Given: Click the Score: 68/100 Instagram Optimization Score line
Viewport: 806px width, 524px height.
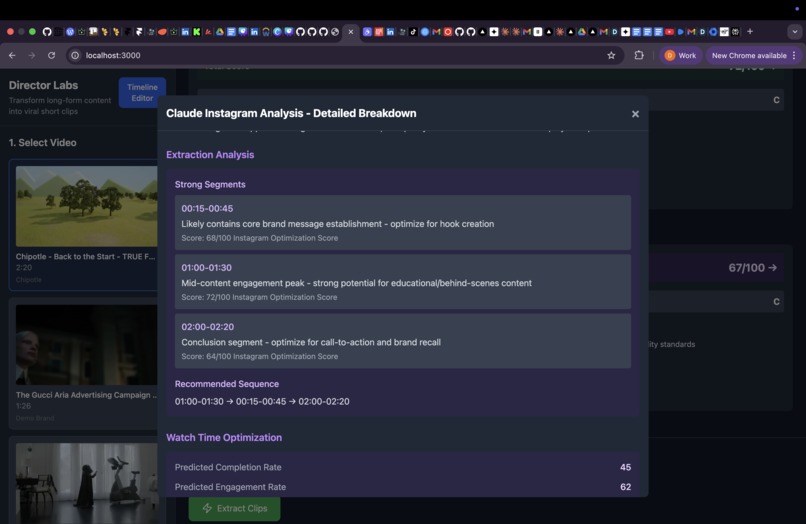Looking at the screenshot, I should 260,238.
